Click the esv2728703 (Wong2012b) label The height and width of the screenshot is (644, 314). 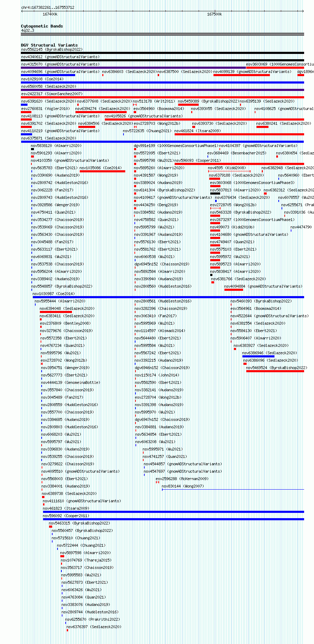(157, 123)
